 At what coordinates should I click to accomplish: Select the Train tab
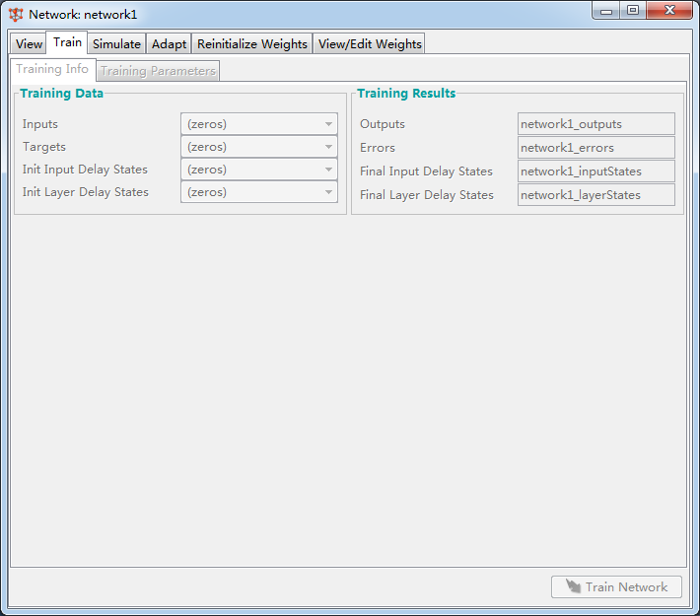coord(67,42)
